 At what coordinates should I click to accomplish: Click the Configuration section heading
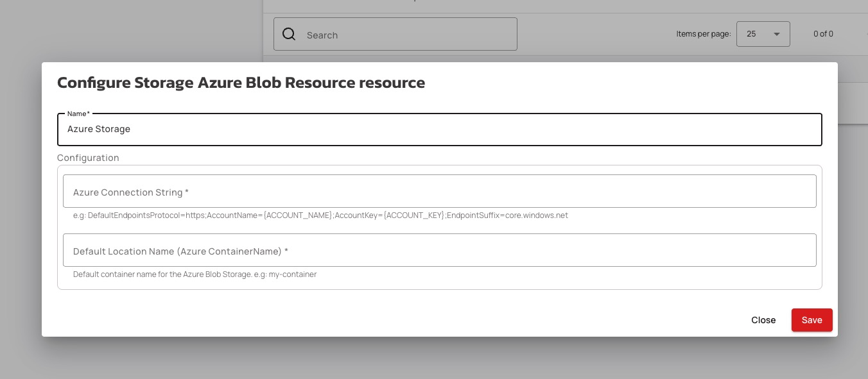[x=88, y=158]
